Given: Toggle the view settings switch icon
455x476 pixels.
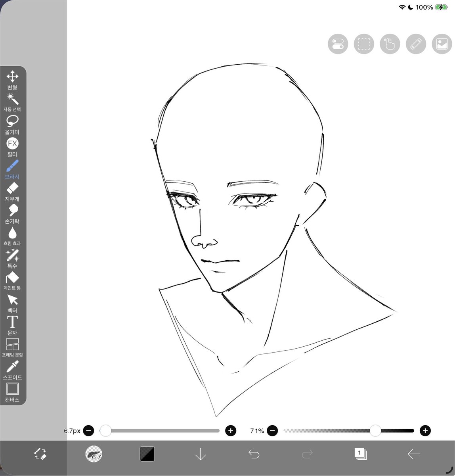Looking at the screenshot, I should click(x=338, y=44).
